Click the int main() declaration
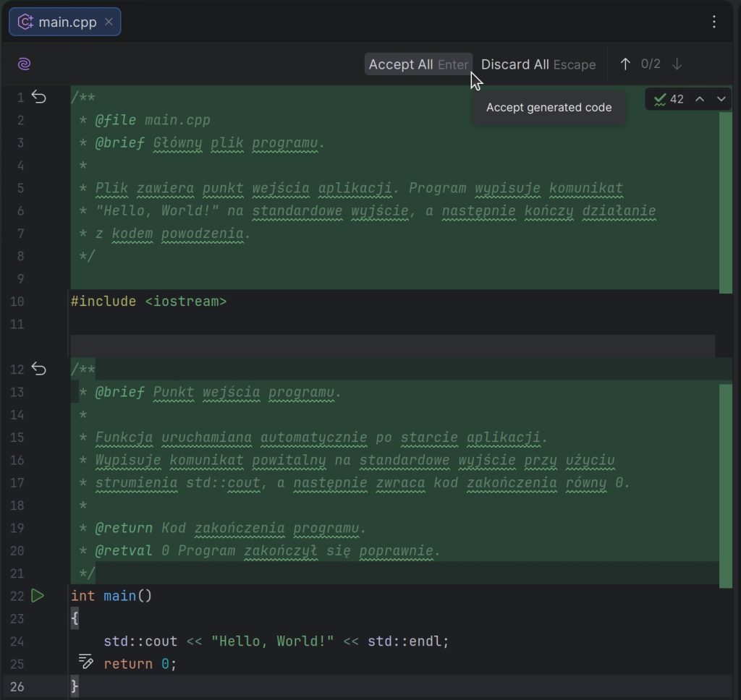 (111, 596)
